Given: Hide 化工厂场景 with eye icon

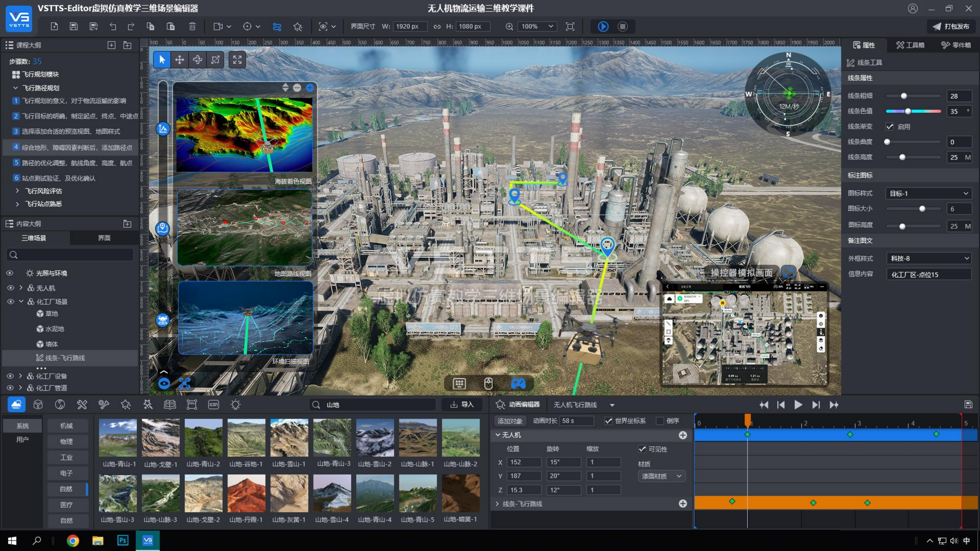Looking at the screenshot, I should pos(11,301).
